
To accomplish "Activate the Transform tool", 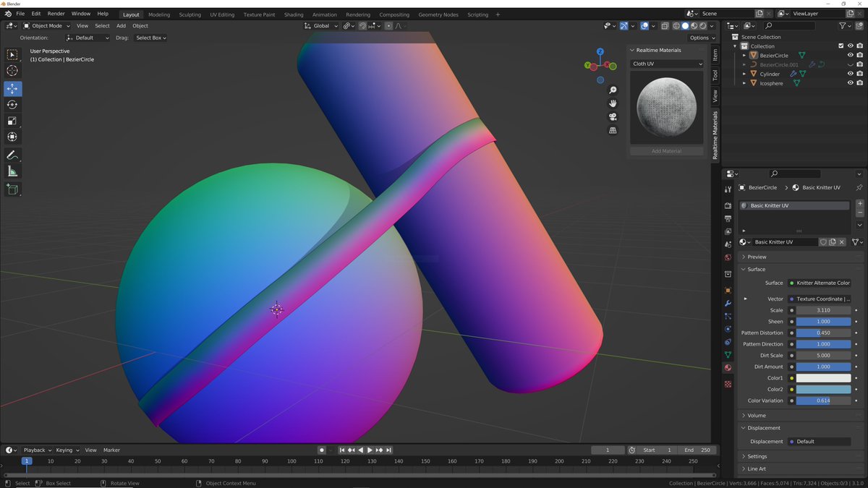I will pos(12,137).
